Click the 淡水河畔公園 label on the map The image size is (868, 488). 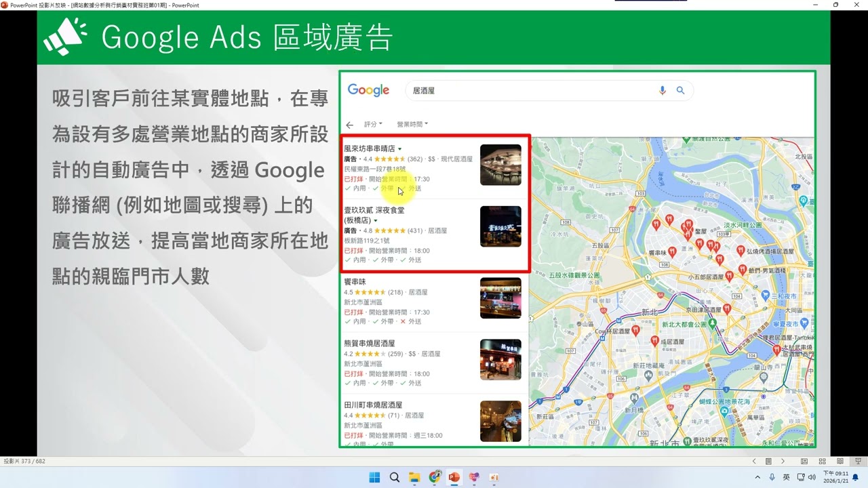[743, 224]
